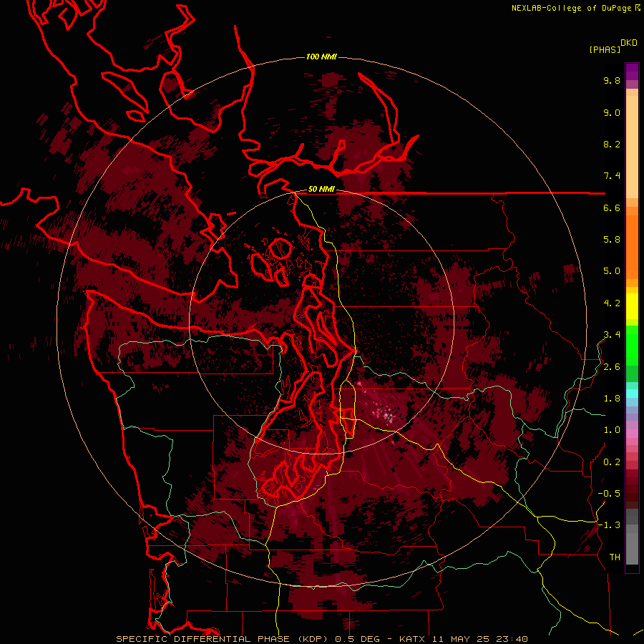Select the 7.4 scale value

click(x=612, y=176)
